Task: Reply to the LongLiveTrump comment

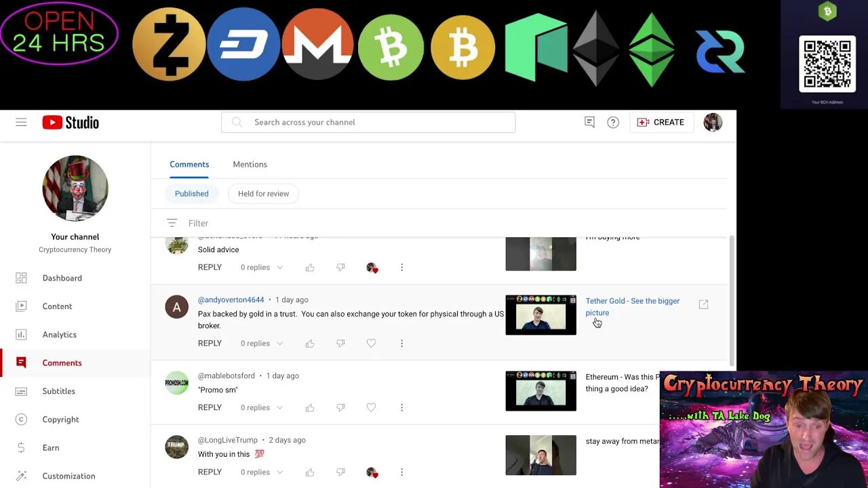Action: [x=210, y=472]
